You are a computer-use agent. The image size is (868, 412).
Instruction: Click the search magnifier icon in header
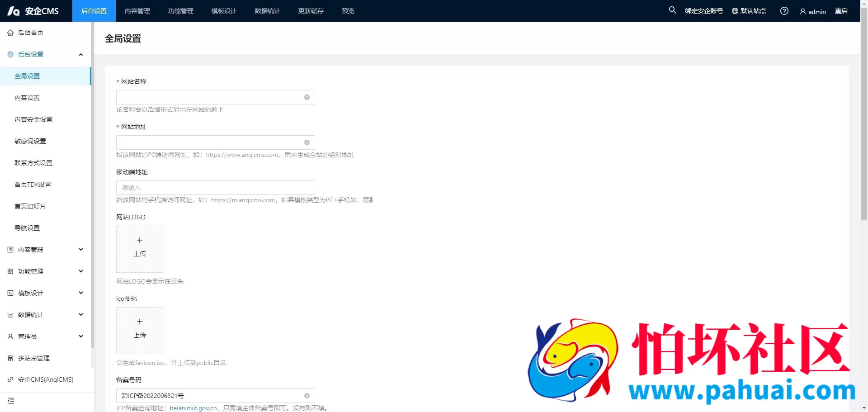tap(672, 10)
